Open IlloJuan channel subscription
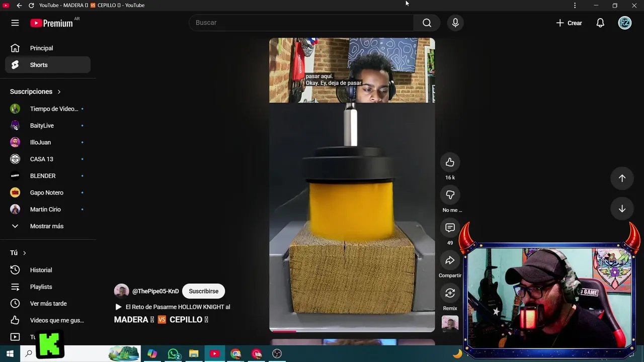Screen dimensions: 644x362 pyautogui.click(x=48, y=142)
